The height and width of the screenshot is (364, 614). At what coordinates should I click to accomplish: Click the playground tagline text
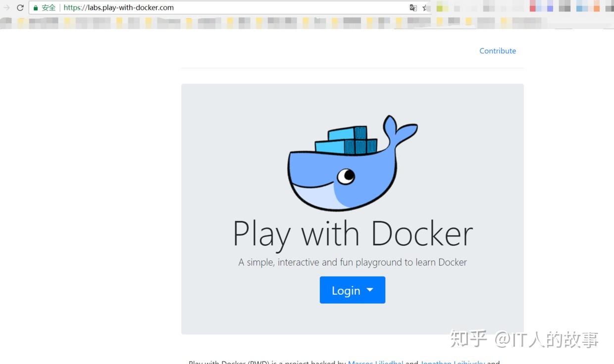[352, 262]
